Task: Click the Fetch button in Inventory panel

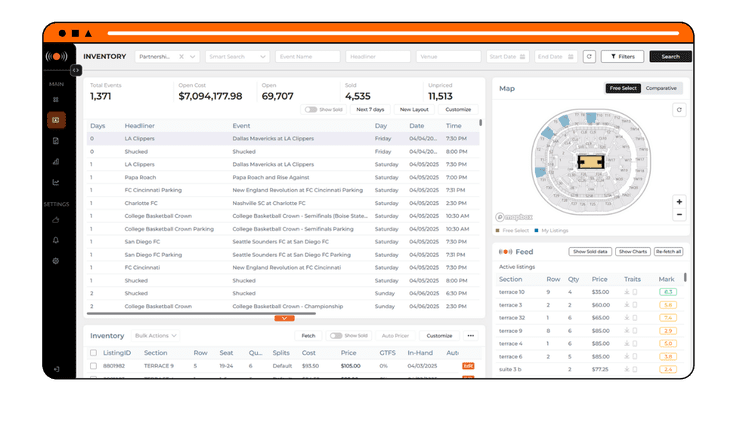Action: pos(309,335)
